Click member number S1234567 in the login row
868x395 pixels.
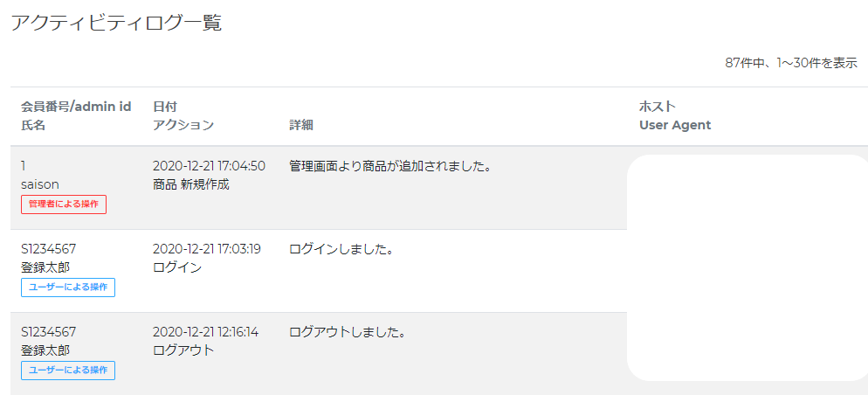pos(49,249)
